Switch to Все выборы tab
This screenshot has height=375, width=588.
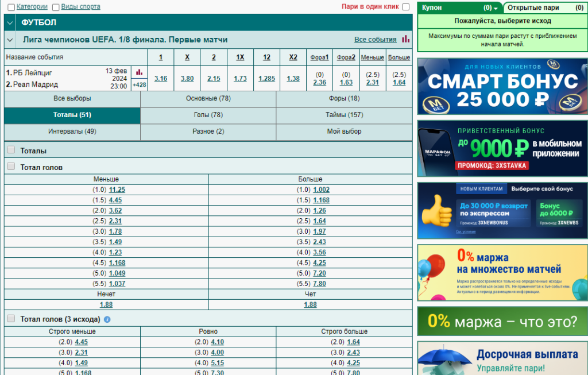coord(72,99)
